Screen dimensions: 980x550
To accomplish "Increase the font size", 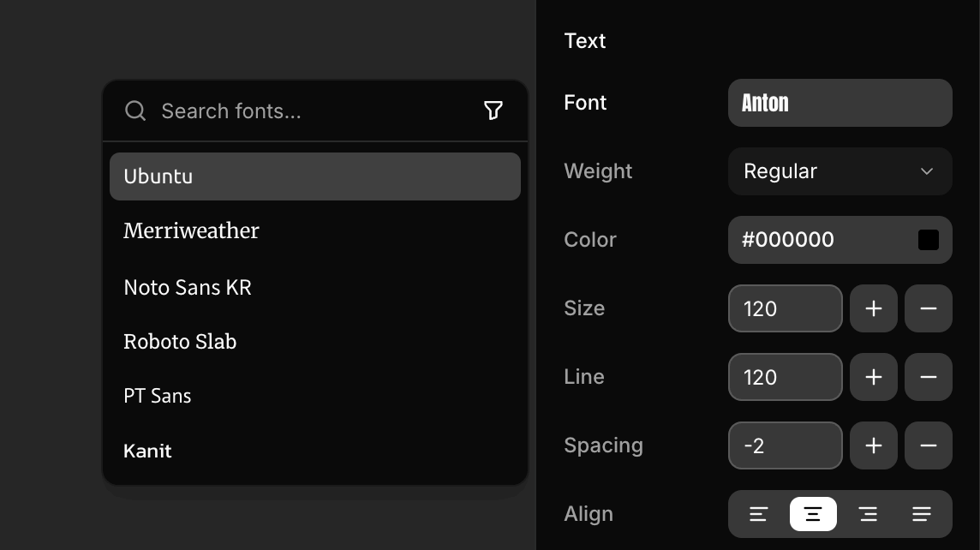I will (874, 308).
